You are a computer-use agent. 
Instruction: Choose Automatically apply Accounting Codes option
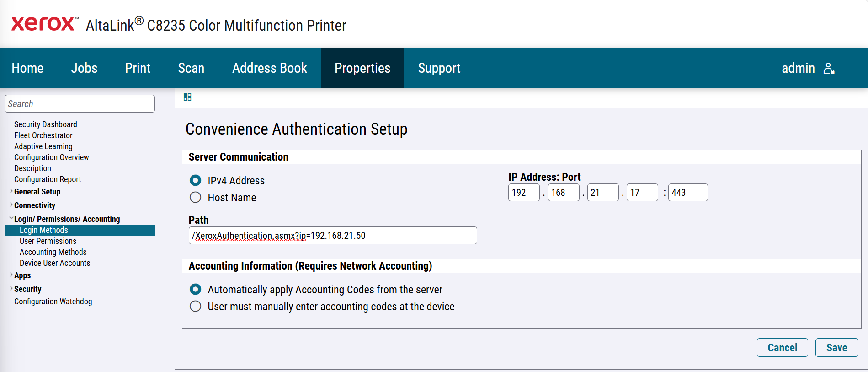click(196, 289)
